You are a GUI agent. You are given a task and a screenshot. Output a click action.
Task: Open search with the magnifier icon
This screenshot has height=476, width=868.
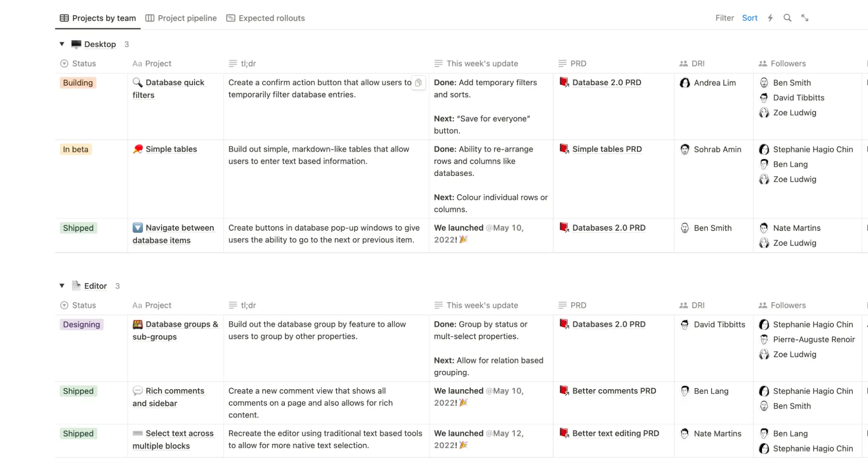tap(787, 18)
